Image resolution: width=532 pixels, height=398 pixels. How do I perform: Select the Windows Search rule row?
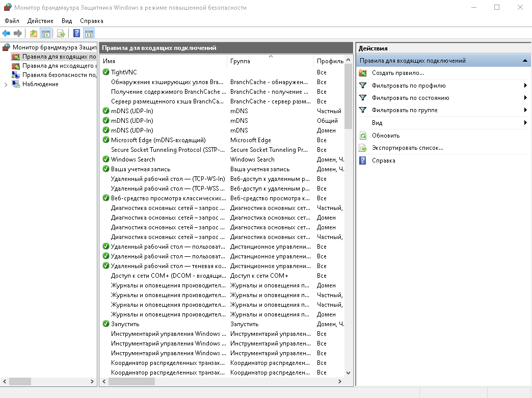[133, 160]
